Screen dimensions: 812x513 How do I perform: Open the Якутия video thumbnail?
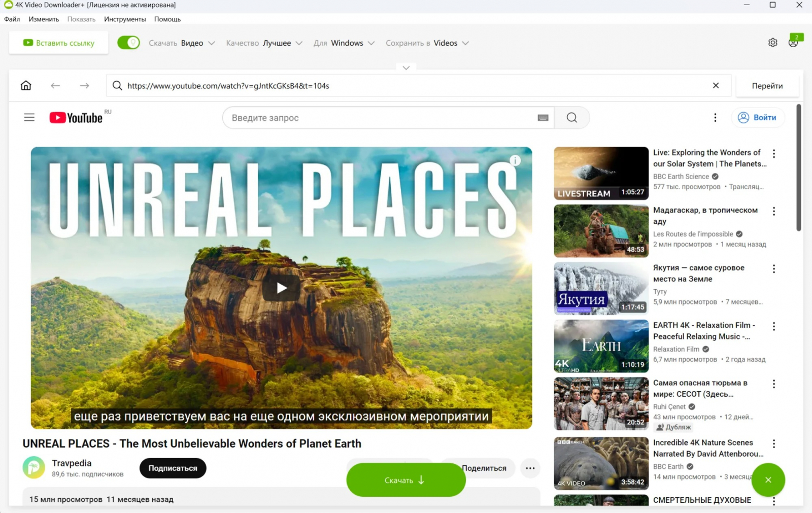click(601, 289)
